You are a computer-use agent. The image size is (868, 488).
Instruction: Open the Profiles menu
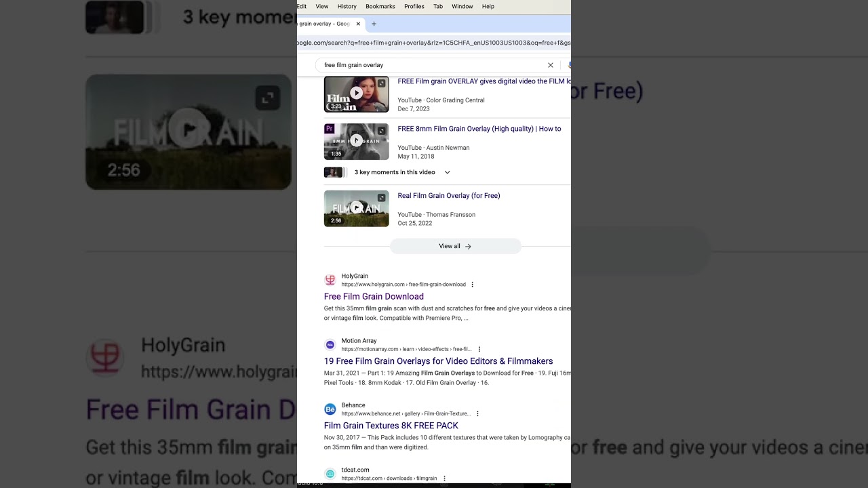(414, 6)
